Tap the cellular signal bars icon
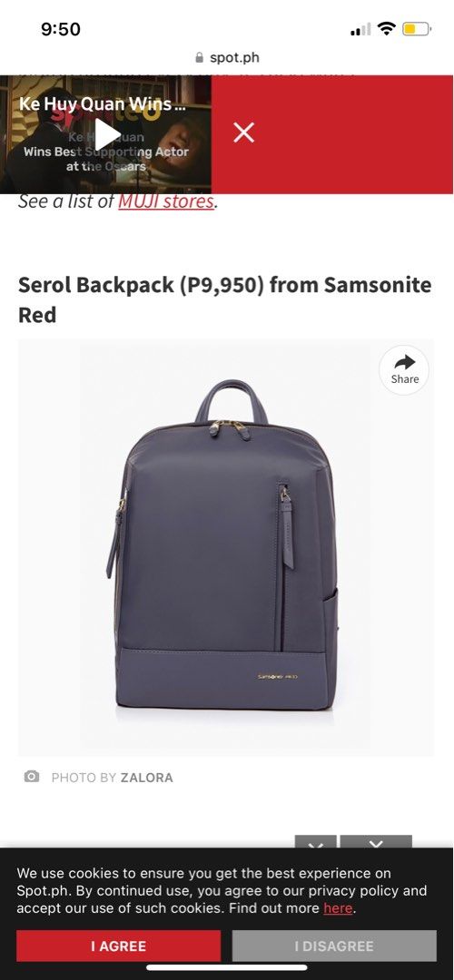Screen dimensions: 454x980 360,29
